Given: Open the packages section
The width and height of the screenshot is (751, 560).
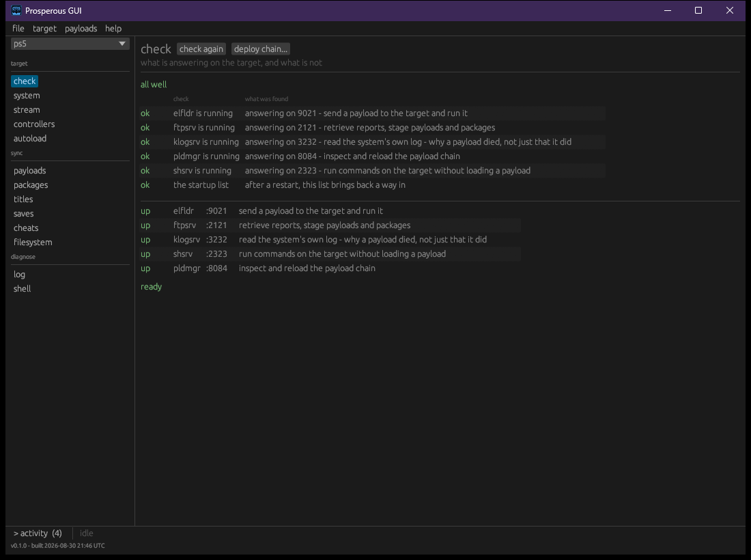Looking at the screenshot, I should [31, 185].
